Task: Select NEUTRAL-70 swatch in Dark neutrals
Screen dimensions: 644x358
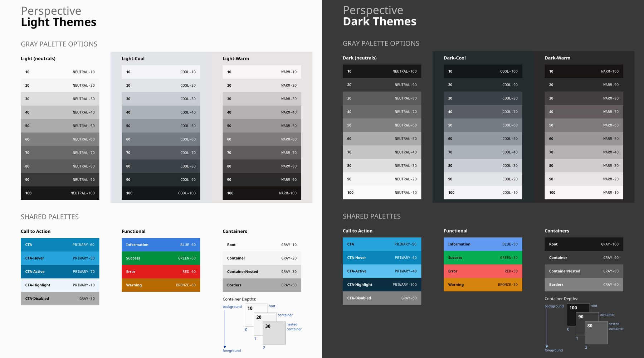Action: click(382, 112)
